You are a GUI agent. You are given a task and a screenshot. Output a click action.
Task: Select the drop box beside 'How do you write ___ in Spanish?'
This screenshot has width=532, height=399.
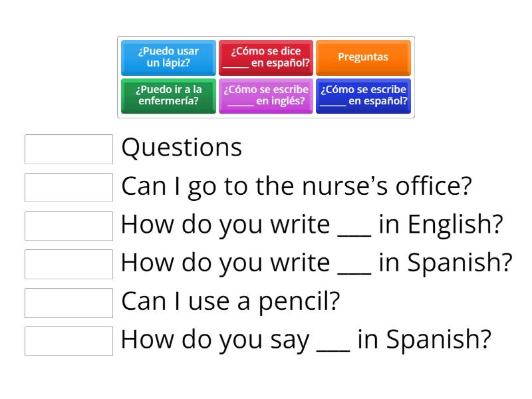pos(68,264)
